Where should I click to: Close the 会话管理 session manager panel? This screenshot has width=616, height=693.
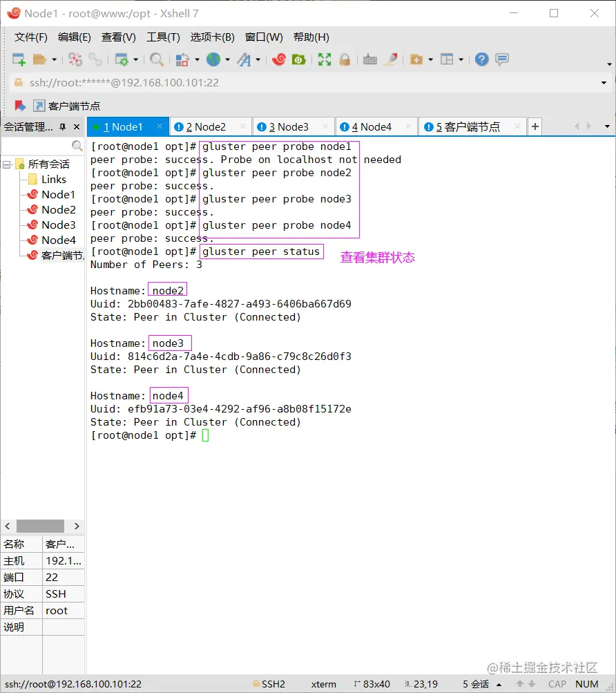(77, 127)
